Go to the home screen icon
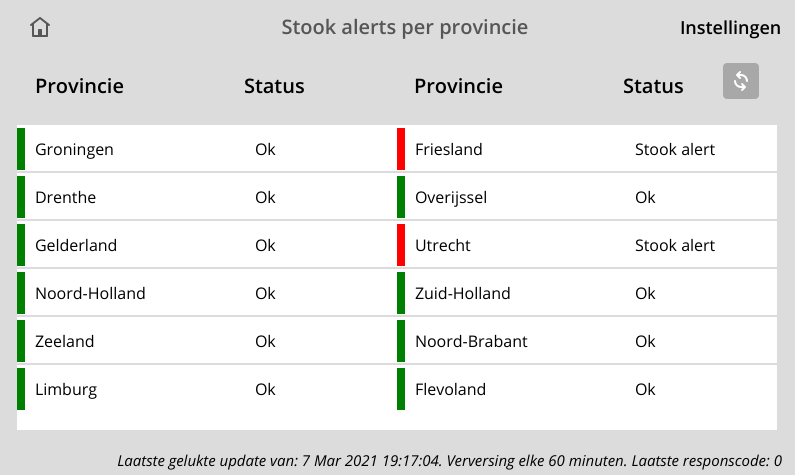Screen dimensions: 795x475 pyautogui.click(x=40, y=27)
